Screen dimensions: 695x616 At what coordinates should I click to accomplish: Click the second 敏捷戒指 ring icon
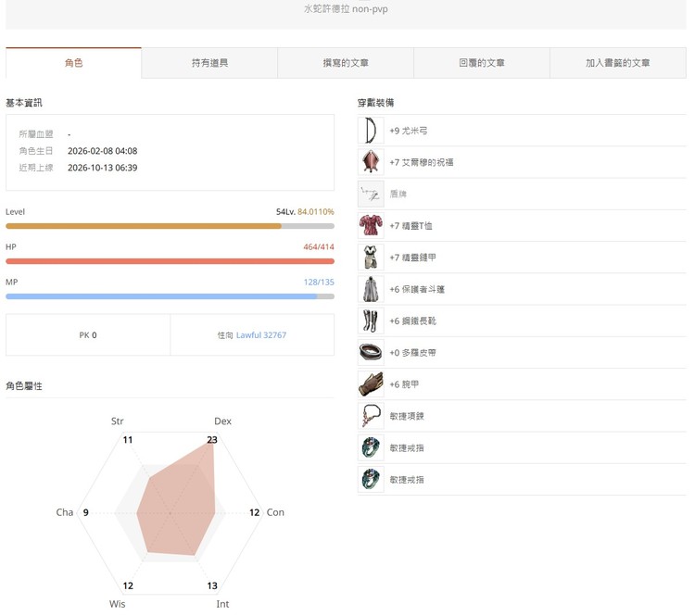pos(371,480)
